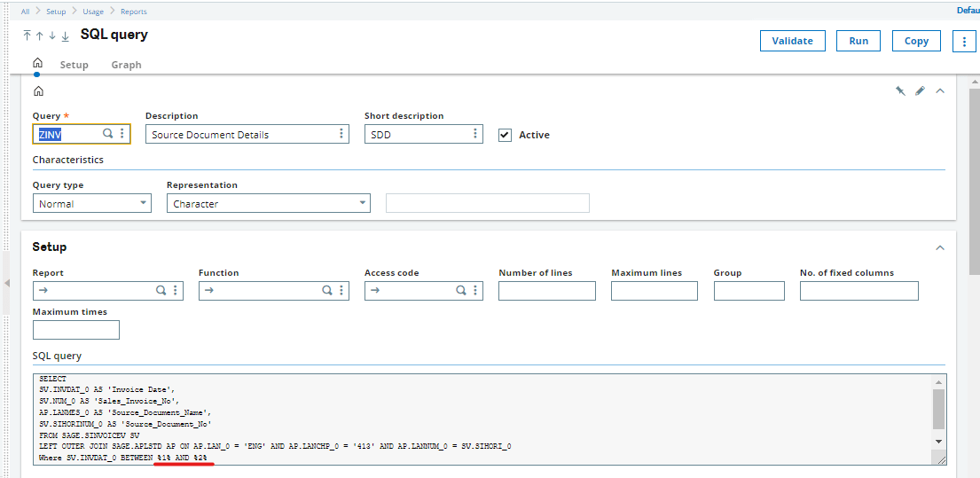Click the Copy button
This screenshot has width=980, height=478.
[x=916, y=41]
